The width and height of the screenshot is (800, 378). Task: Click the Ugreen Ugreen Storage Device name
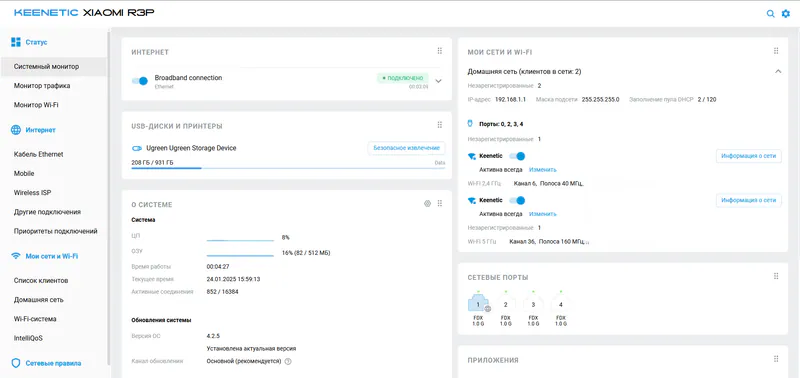click(191, 148)
